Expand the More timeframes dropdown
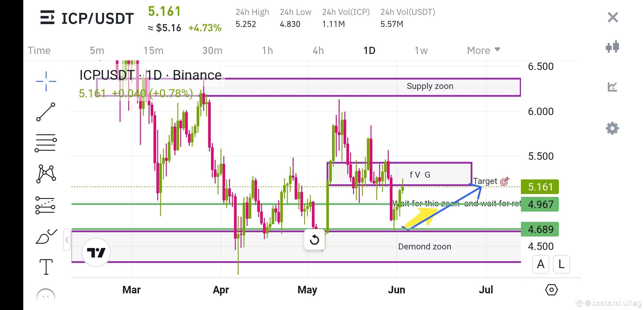The width and height of the screenshot is (644, 310). point(484,51)
